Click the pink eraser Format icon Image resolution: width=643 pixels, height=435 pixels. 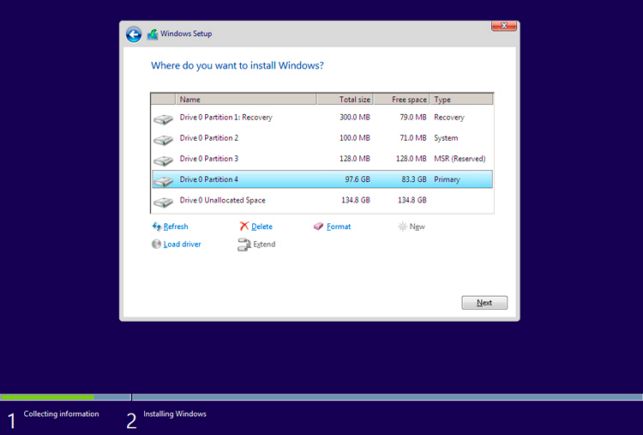tap(319, 226)
